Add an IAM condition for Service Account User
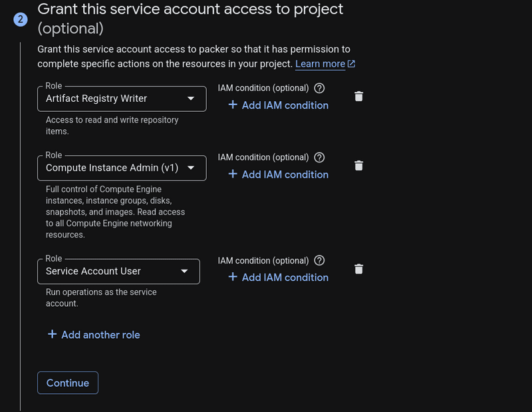This screenshot has width=532, height=412. click(277, 278)
